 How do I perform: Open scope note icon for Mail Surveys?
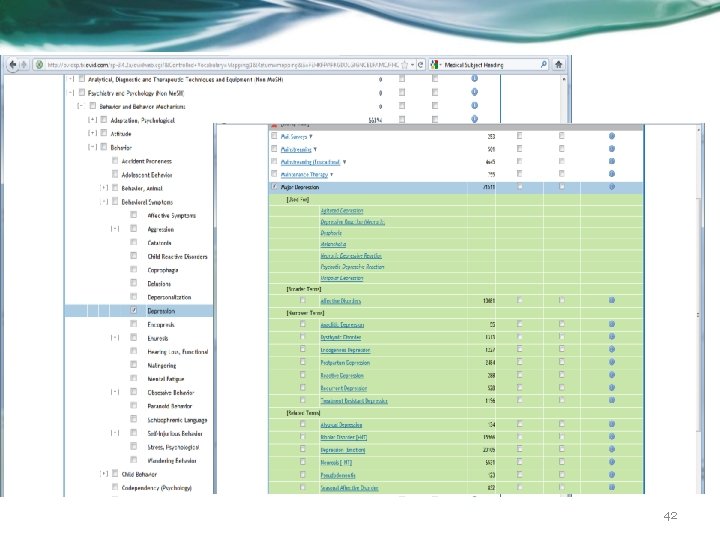(x=612, y=136)
